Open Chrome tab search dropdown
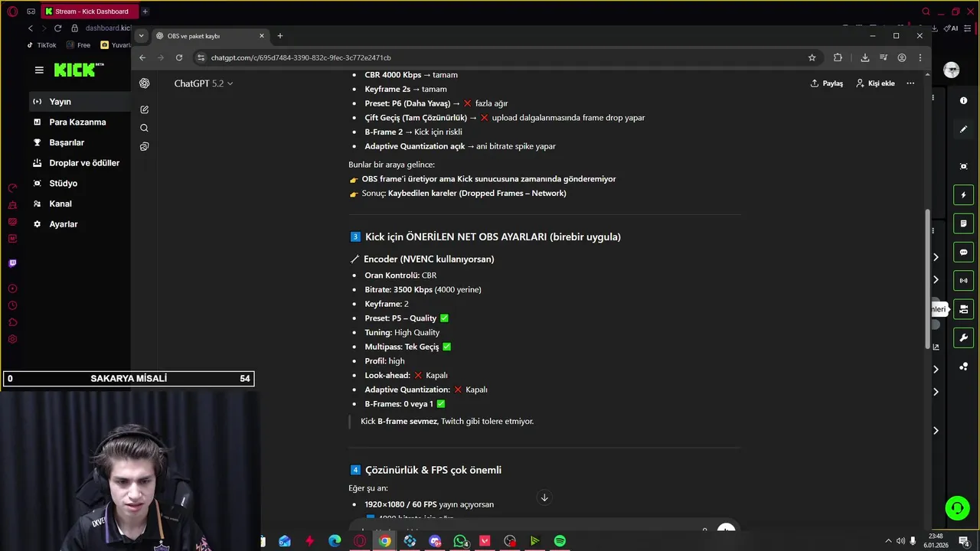 [141, 35]
